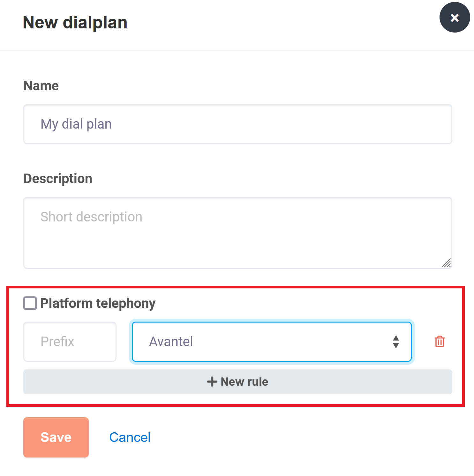Screen dimensions: 474x476
Task: Click the Avantel text in the selector
Action: pyautogui.click(x=171, y=342)
